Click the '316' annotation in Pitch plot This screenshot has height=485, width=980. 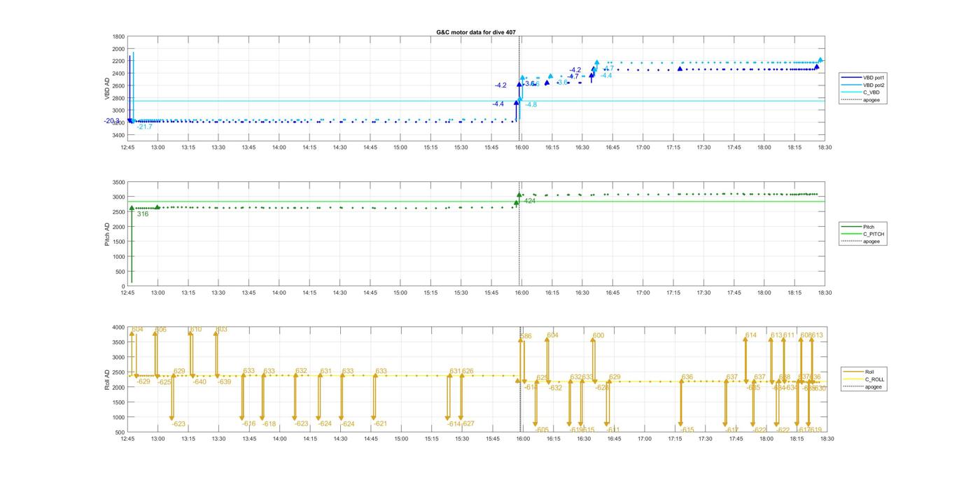coord(143,214)
